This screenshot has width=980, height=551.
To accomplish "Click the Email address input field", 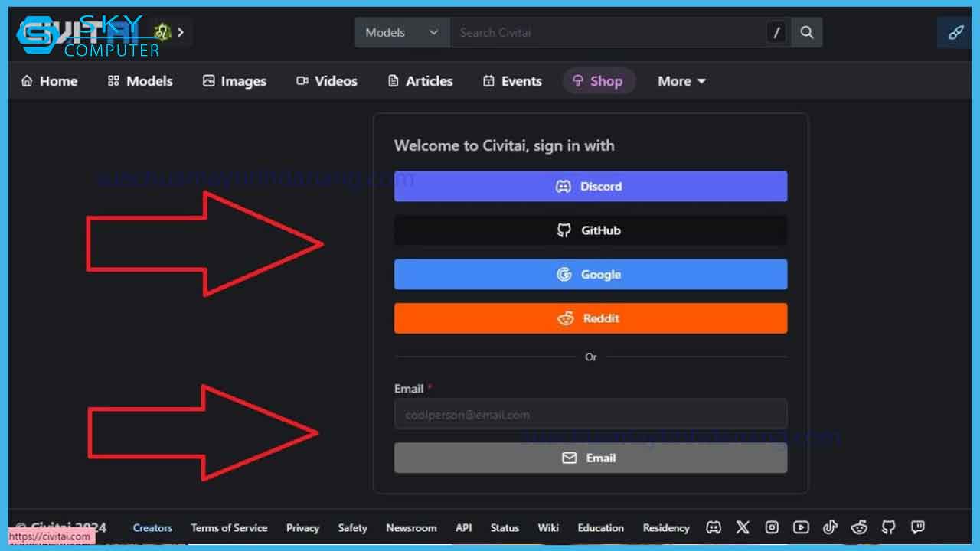I will [590, 414].
